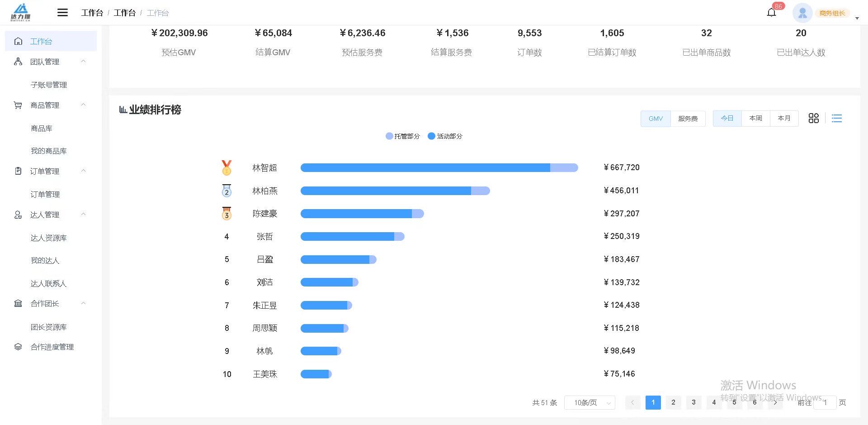Viewport: 868px width, 425px height.
Task: Open the user account dropdown arrow
Action: click(x=857, y=18)
